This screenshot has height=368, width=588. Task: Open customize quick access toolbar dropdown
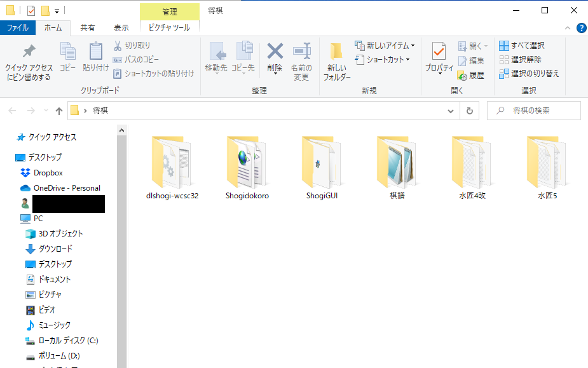coord(57,11)
